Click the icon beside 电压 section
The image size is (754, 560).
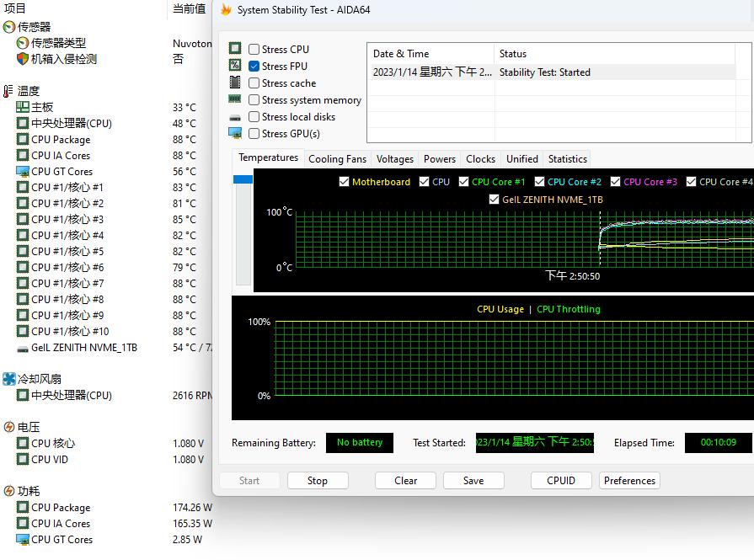[x=9, y=427]
